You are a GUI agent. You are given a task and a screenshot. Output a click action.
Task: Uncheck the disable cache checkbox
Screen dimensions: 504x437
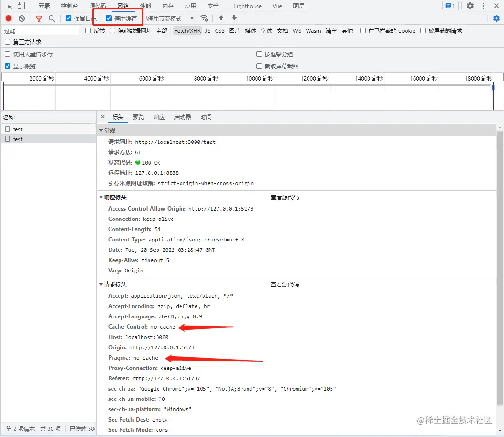click(109, 18)
